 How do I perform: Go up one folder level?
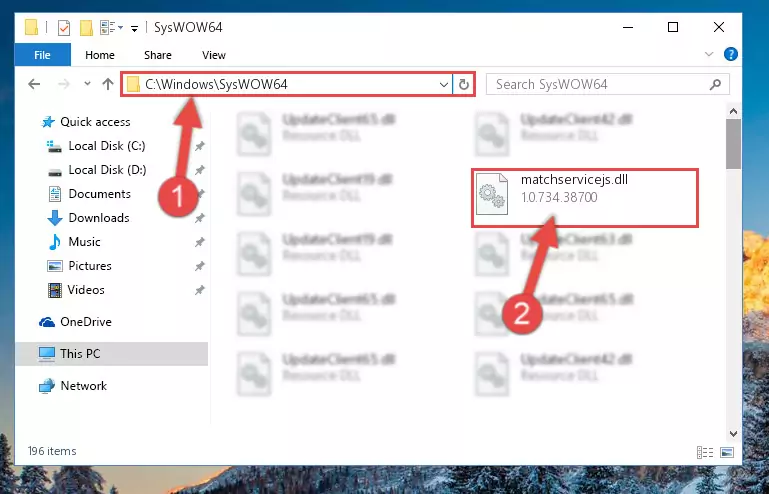point(108,84)
